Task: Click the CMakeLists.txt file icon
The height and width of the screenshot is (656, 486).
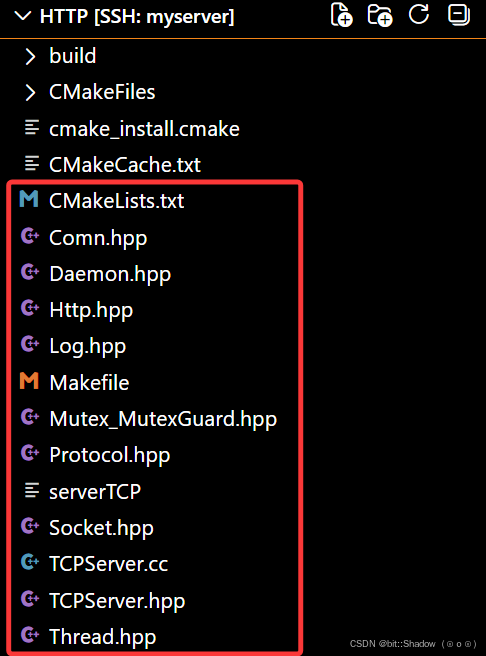Action: (29, 199)
